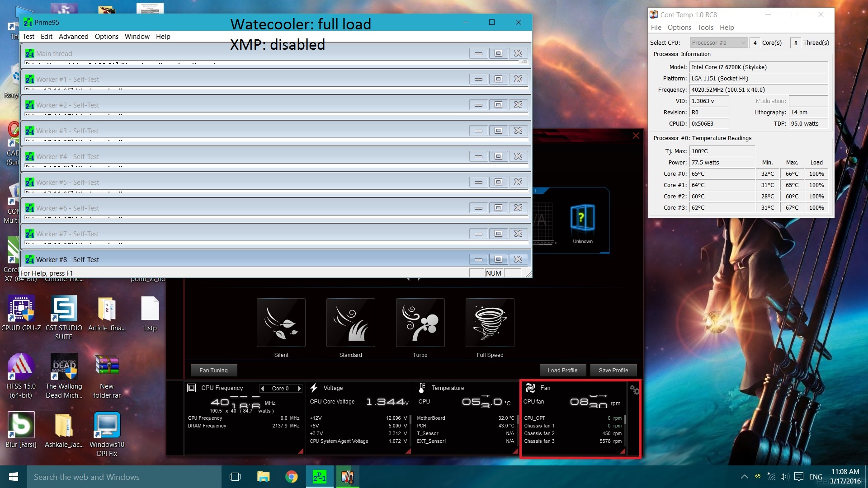Click the 1.3063 v VID value field

709,101
